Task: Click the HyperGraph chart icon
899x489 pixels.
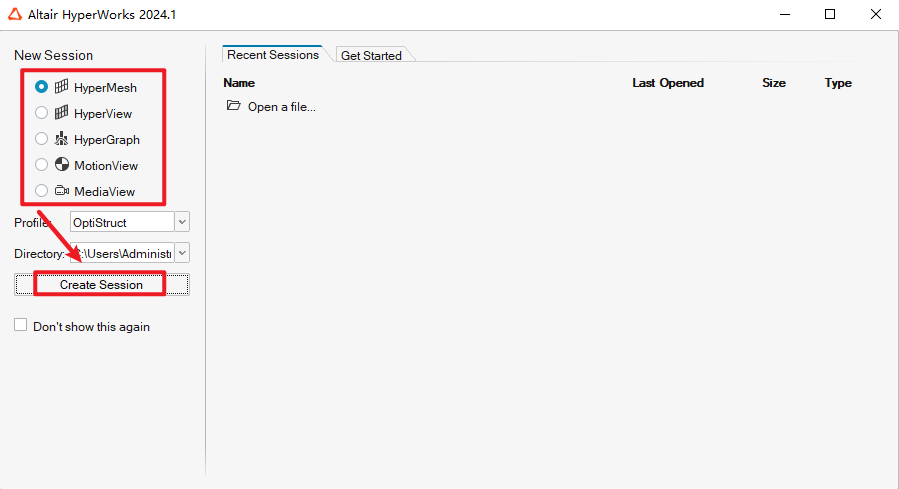Action: (x=61, y=139)
